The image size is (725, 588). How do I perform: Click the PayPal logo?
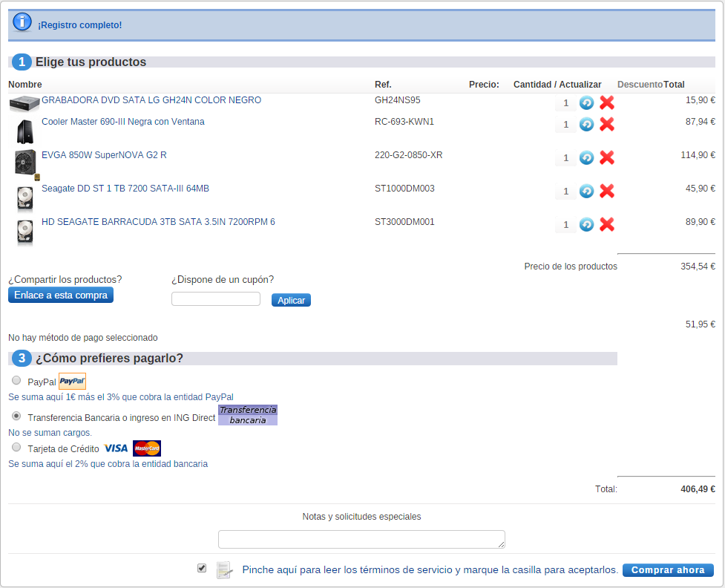click(72, 381)
